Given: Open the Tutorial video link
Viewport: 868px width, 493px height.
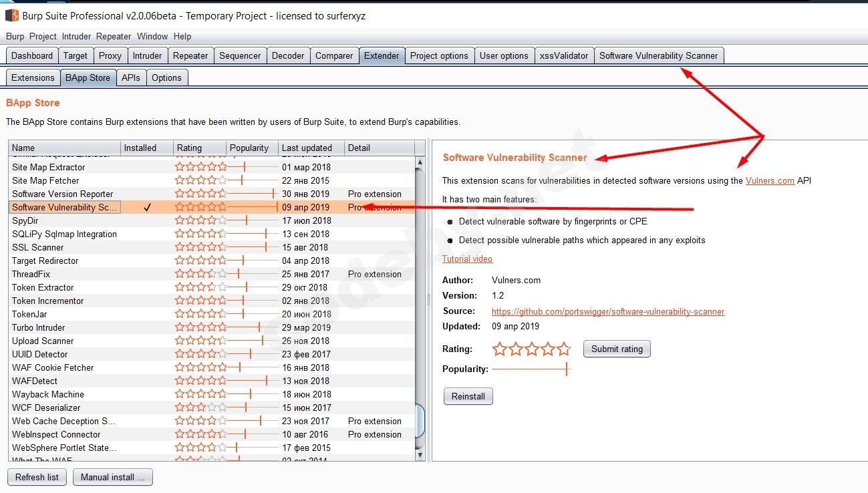Looking at the screenshot, I should pyautogui.click(x=467, y=259).
